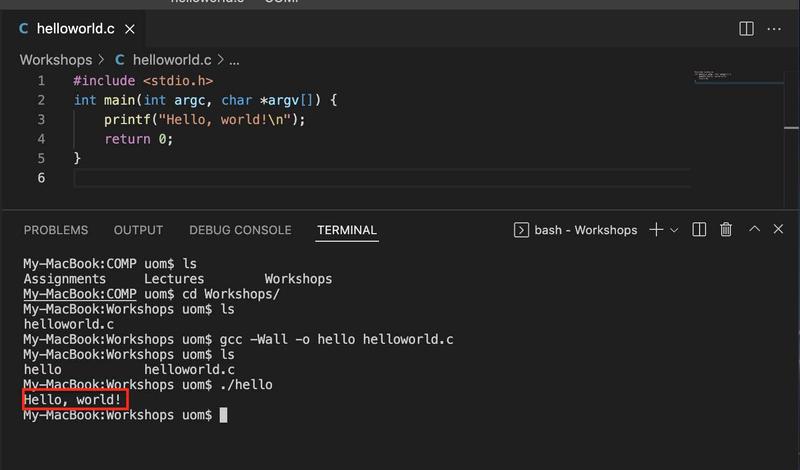
Task: Split the editor right
Action: click(x=746, y=29)
